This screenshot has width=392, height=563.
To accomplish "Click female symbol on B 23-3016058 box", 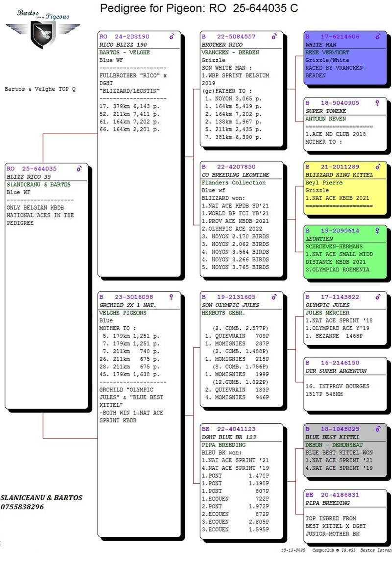I will coord(171,297).
